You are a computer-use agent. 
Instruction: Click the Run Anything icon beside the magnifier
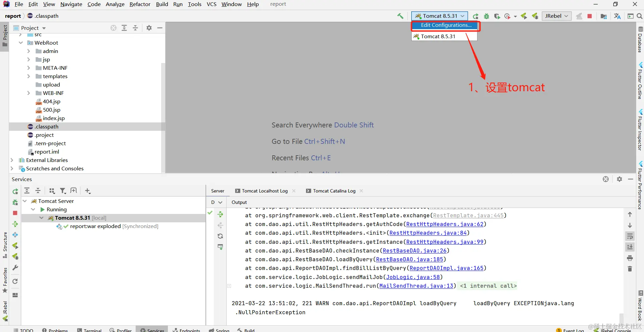tap(631, 16)
